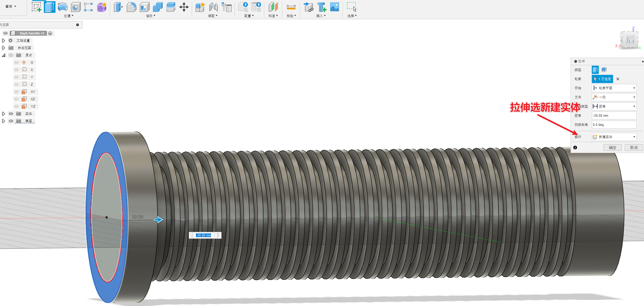Screen dimensions: 644x306
Task: Open the 方向 dropdown showing 一侧
Action: (614, 97)
